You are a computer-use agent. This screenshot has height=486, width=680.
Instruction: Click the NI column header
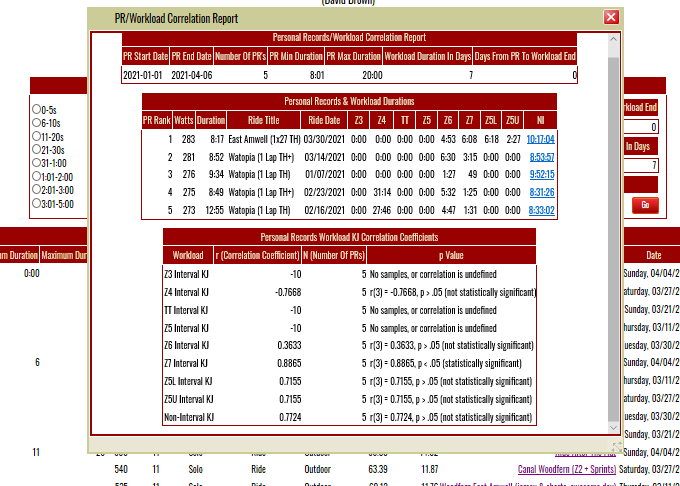(540, 120)
